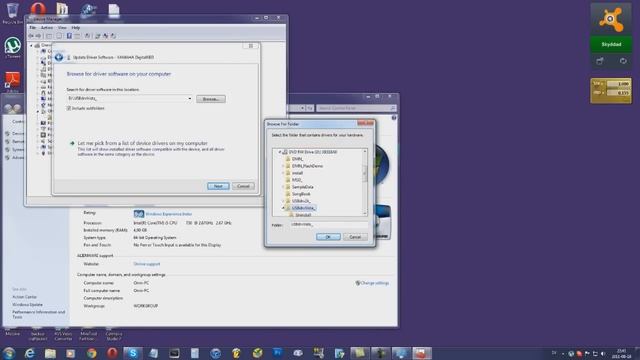Open Performance Information and Tools link

coord(38,314)
